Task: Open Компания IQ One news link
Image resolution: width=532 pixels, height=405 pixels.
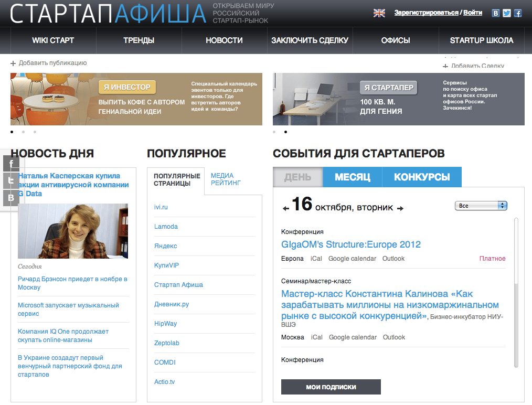Action: click(x=63, y=335)
